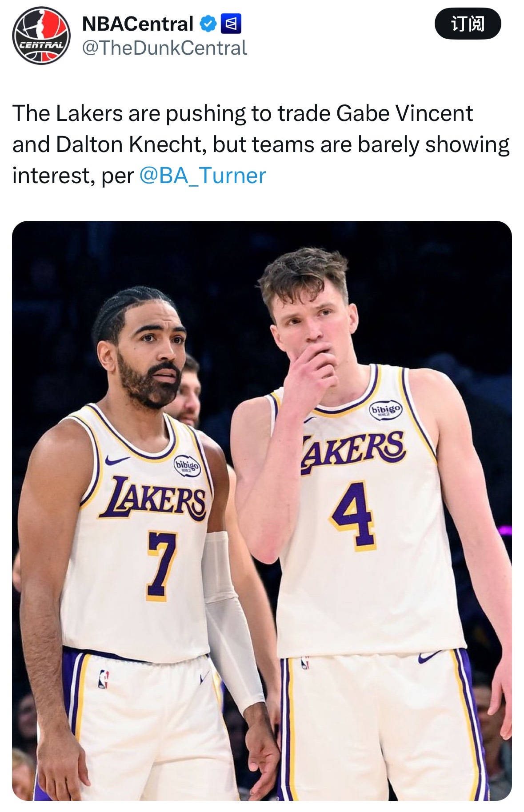Image resolution: width=524 pixels, height=812 pixels.
Task: Click the NBACentral display name
Action: coord(138,22)
